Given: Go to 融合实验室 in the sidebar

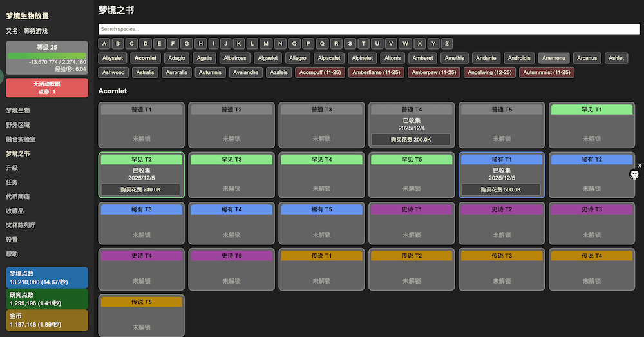Looking at the screenshot, I should tap(21, 139).
